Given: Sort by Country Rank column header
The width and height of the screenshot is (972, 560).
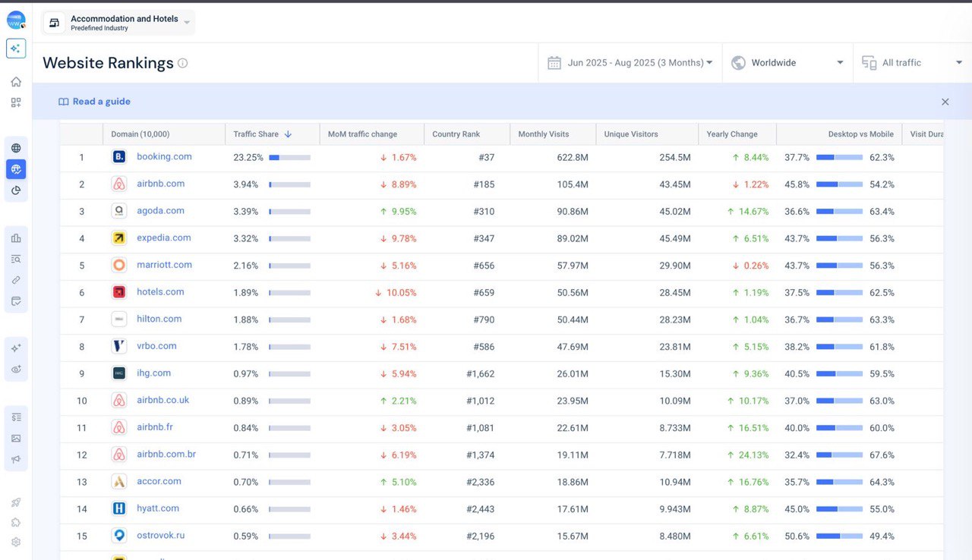Looking at the screenshot, I should pyautogui.click(x=456, y=134).
